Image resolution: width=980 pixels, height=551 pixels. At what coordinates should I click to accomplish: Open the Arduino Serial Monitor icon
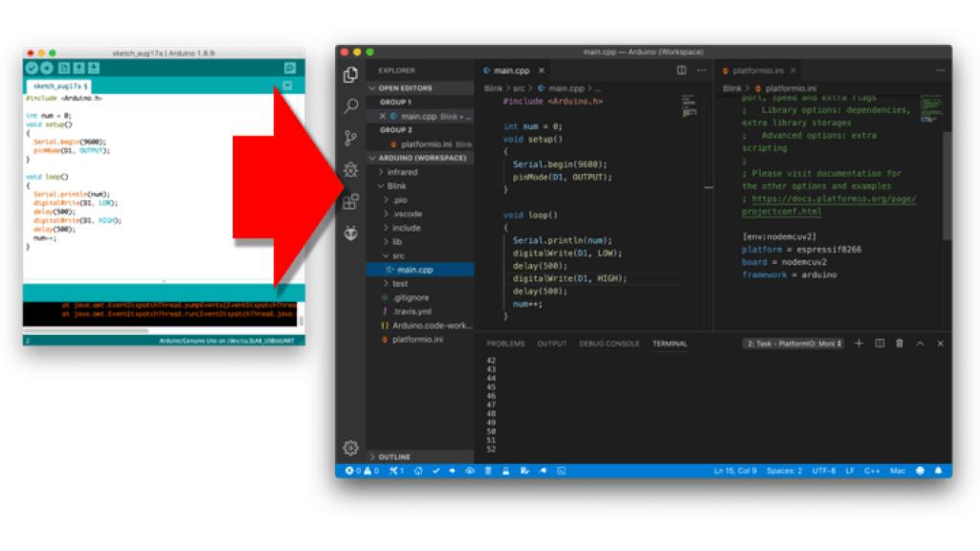[x=289, y=68]
